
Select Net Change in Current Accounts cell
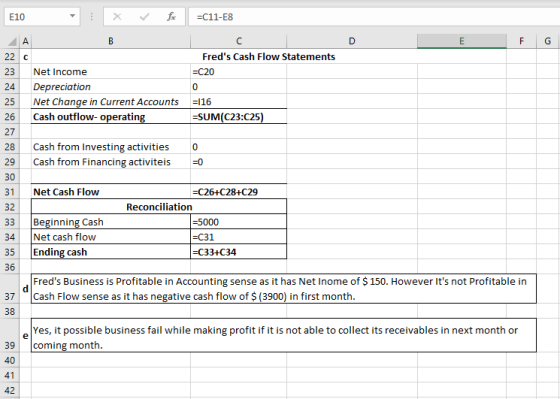111,102
